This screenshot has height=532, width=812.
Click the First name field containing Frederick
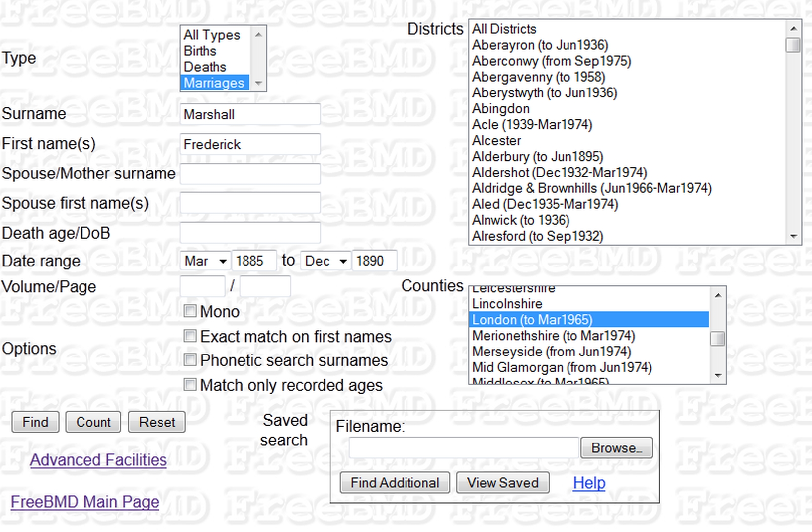coord(250,144)
